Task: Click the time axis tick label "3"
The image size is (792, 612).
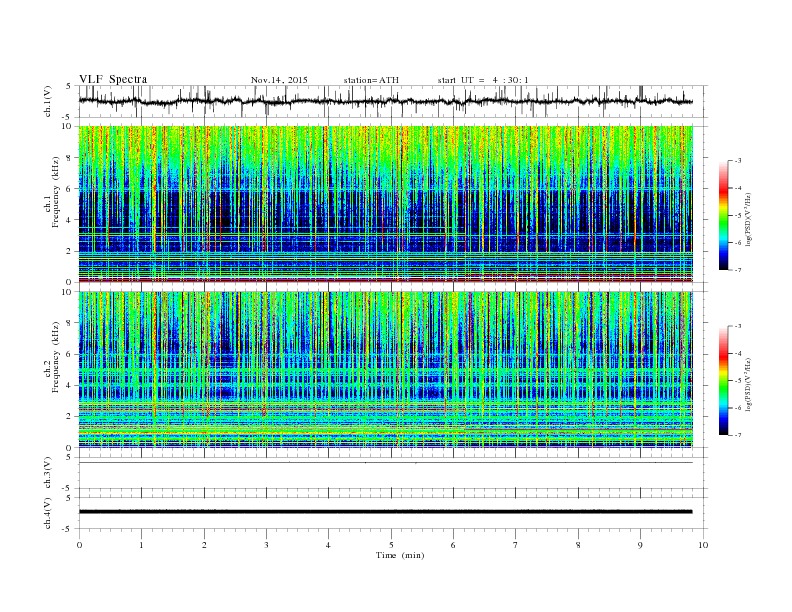Action: 266,545
